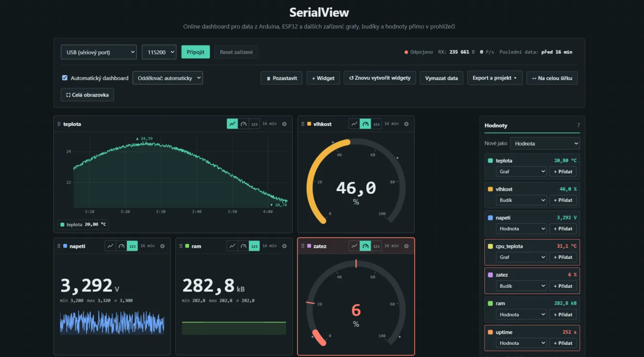Screen dimensions: 644x357
Task: Open the Graf type dropdown for cpu_teplota
Action: click(x=521, y=257)
